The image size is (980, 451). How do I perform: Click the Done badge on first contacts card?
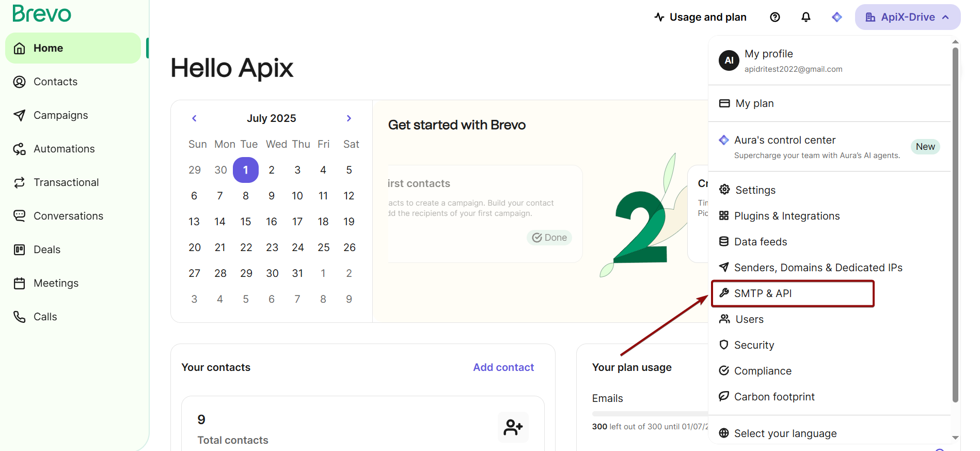pyautogui.click(x=549, y=238)
